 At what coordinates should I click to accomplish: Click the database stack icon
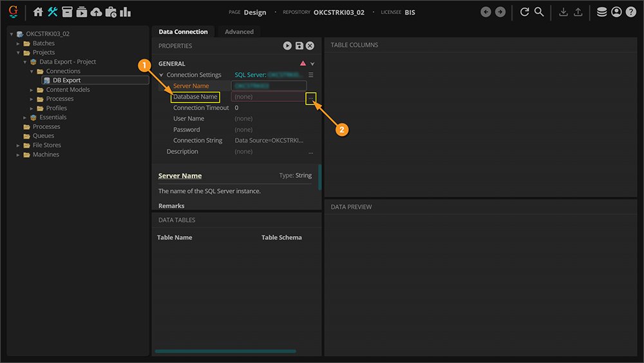pyautogui.click(x=601, y=12)
